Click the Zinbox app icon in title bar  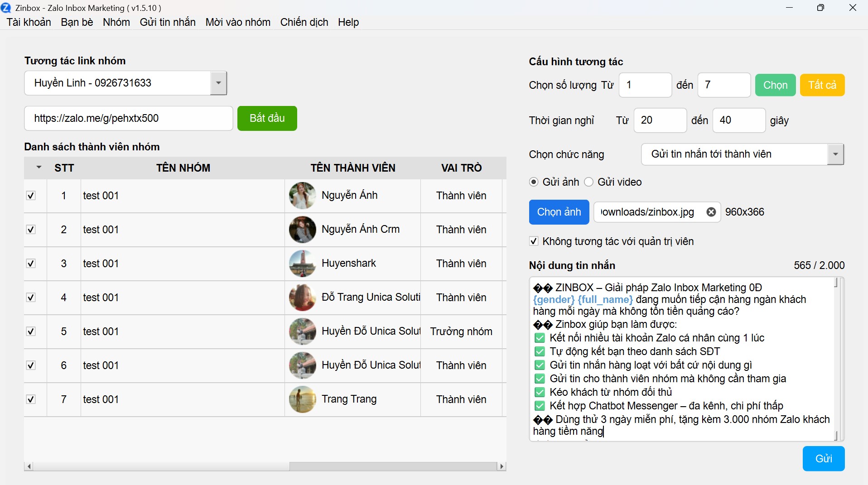[6, 8]
